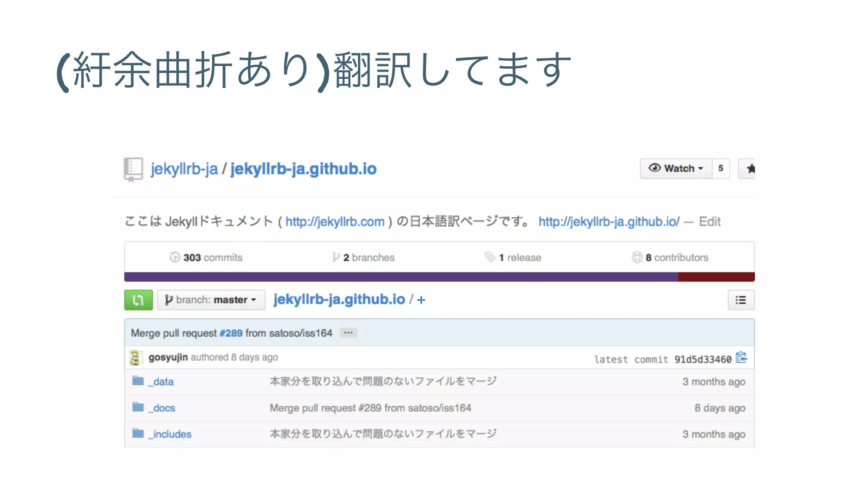
Task: Click the branches fork icon
Action: pyautogui.click(x=336, y=257)
